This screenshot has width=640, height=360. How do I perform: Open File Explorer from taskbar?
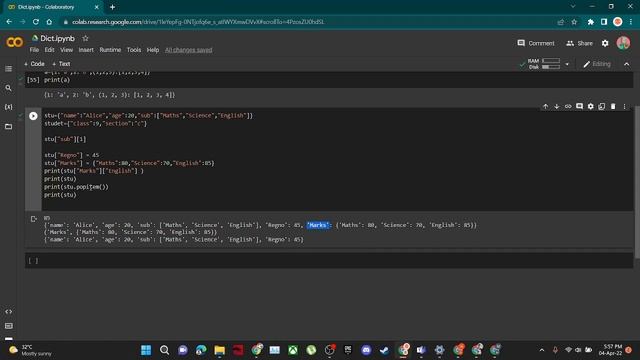pyautogui.click(x=220, y=350)
